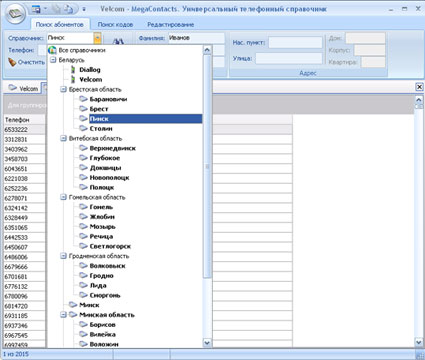Image resolution: width=425 pixels, height=360 pixels.
Task: Collapse the Беларусь tree node
Action: pyautogui.click(x=53, y=60)
